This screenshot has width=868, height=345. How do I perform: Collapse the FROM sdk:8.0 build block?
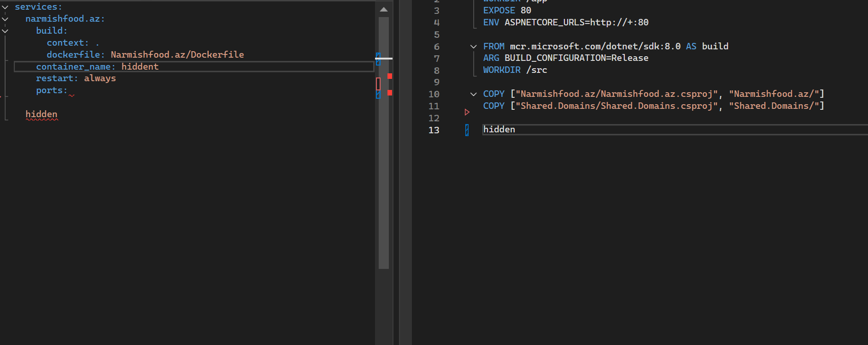click(473, 47)
